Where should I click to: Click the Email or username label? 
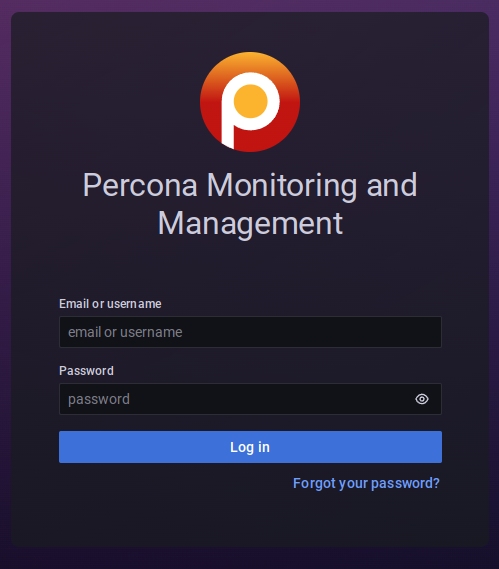point(110,304)
